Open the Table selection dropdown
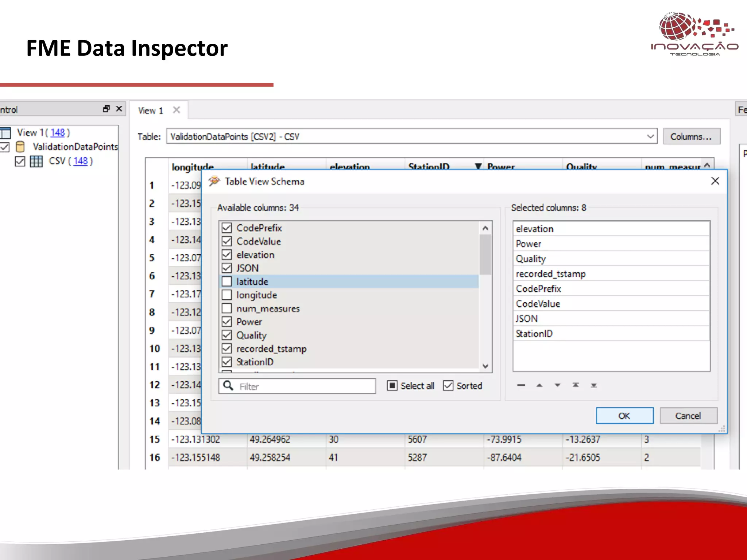747x560 pixels. tap(650, 136)
